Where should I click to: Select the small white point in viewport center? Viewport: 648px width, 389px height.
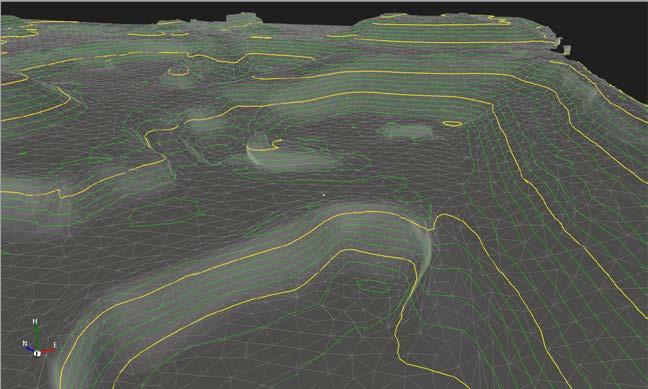click(324, 194)
